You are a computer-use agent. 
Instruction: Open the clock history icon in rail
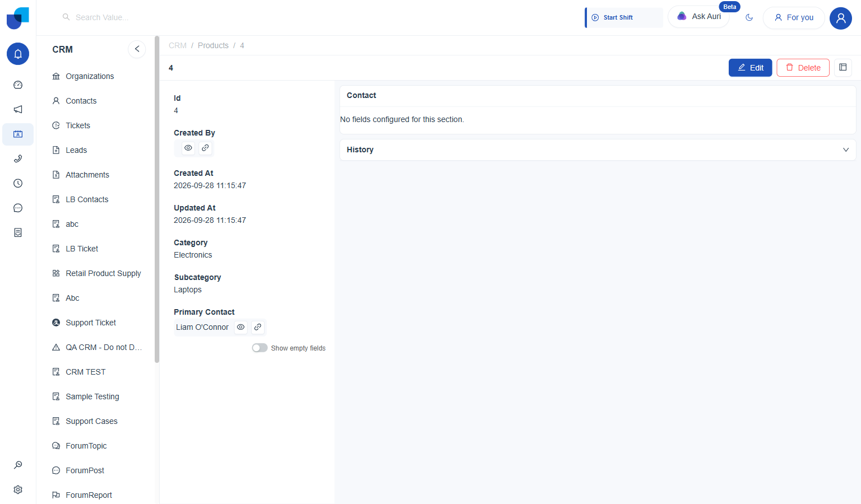[x=18, y=184]
